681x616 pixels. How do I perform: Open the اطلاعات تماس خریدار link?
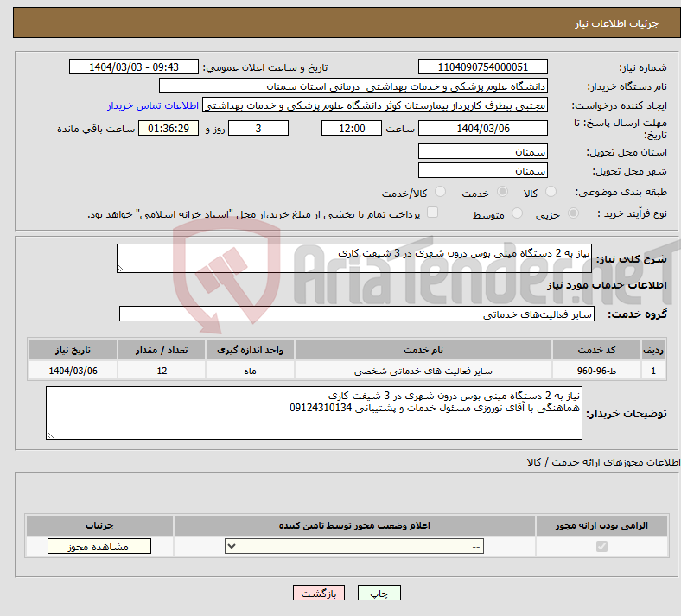153,105
